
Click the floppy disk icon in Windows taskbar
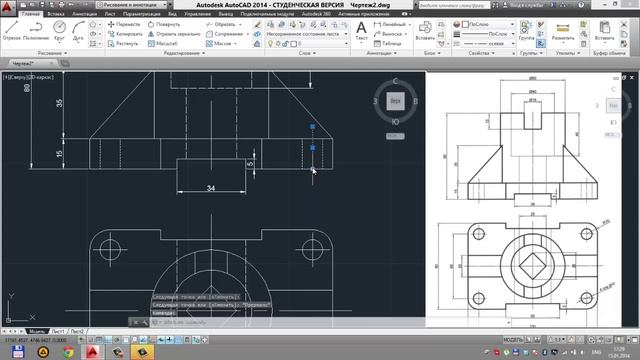(18, 352)
